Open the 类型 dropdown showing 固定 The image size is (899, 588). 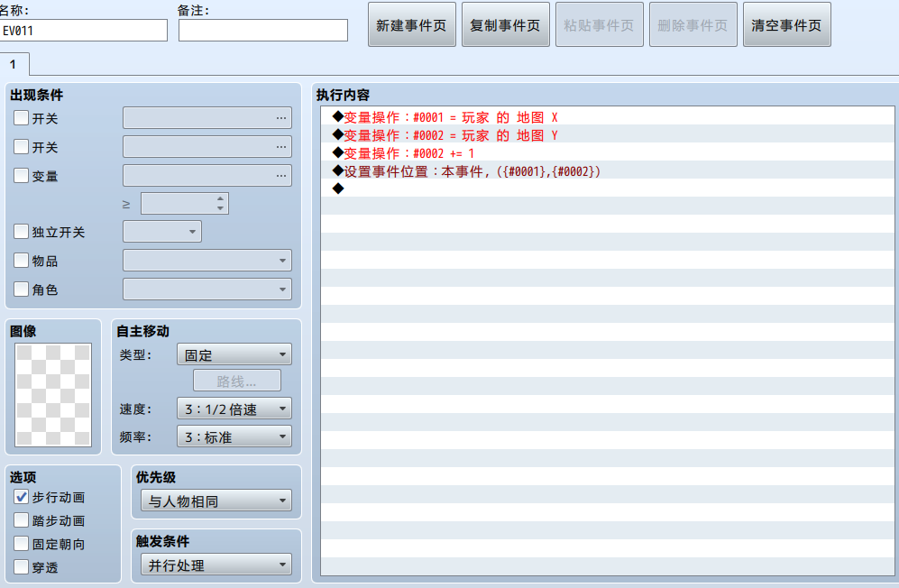click(x=234, y=354)
